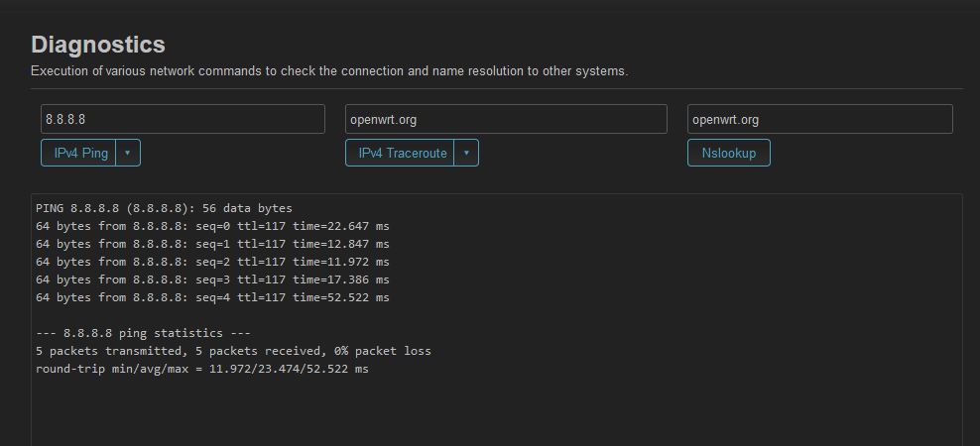Click the seq=0 ping reply line
This screenshot has height=446, width=980.
tap(212, 226)
